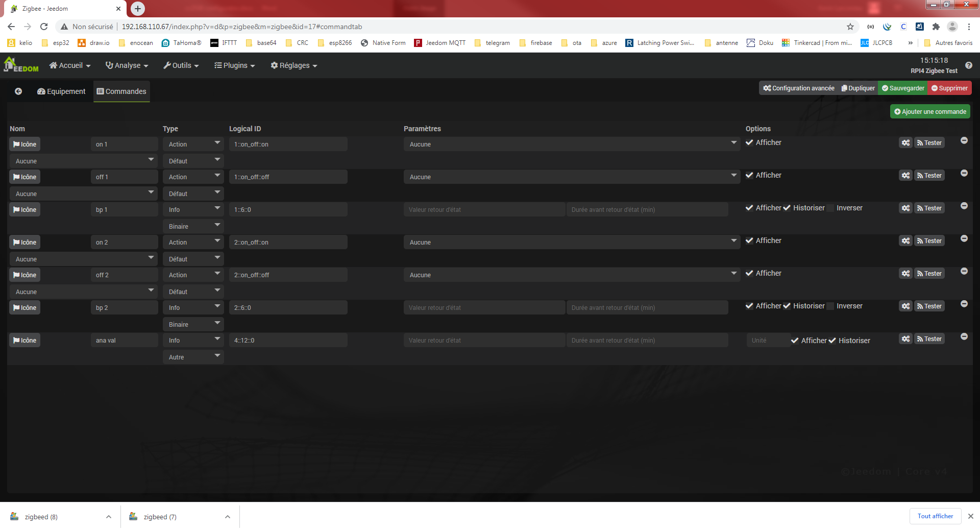The image size is (980, 531).
Task: Open advanced settings gear for ana val
Action: point(905,339)
